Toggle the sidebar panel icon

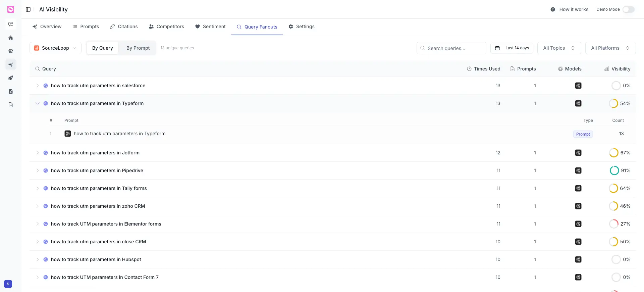point(28,9)
